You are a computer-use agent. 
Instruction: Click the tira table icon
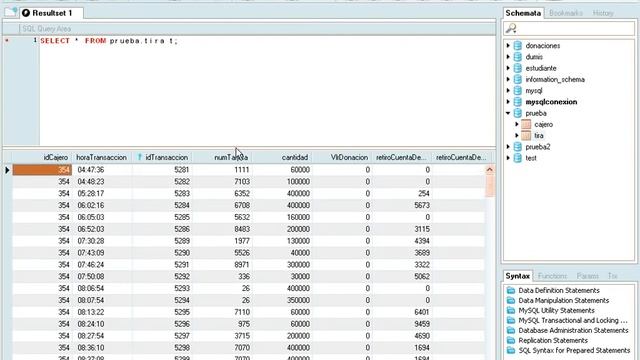tap(527, 136)
